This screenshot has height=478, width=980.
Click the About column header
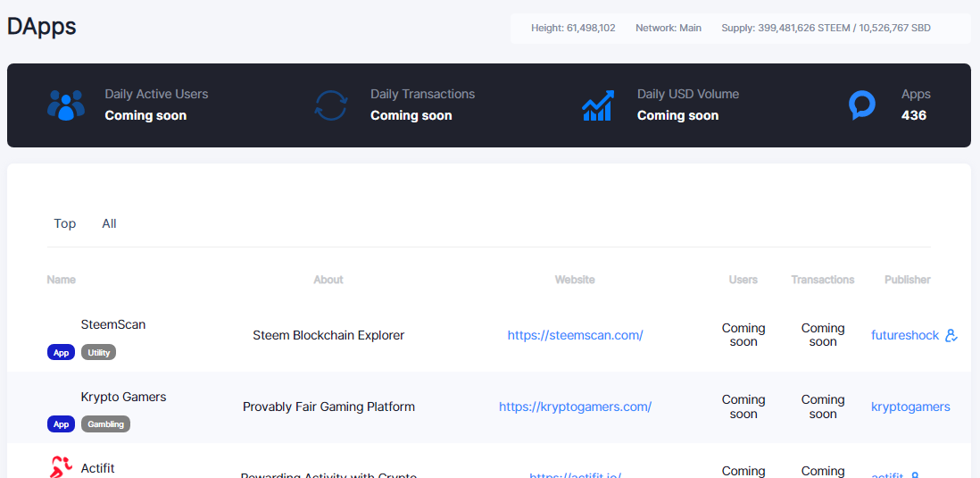coord(328,280)
